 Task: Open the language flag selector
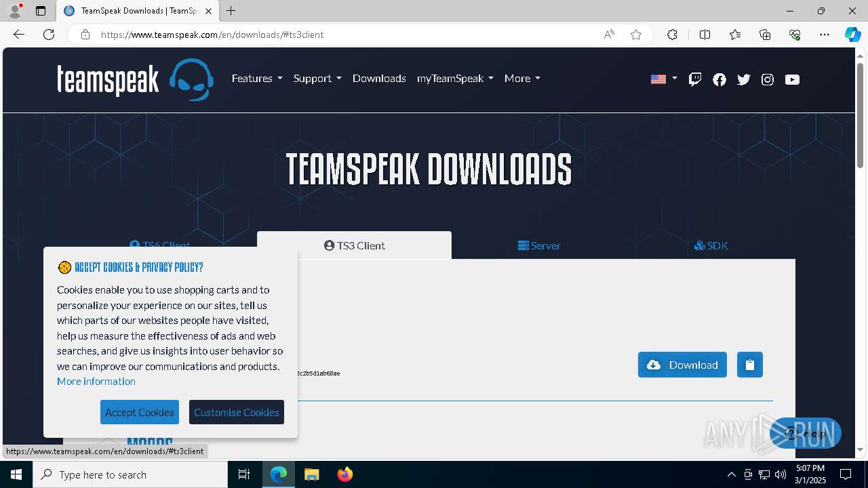pyautogui.click(x=664, y=79)
